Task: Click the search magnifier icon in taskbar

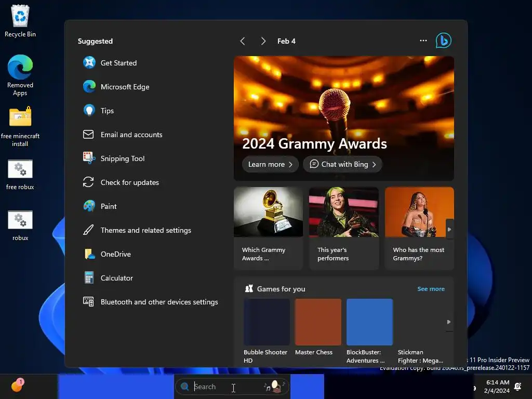Action: [184, 387]
